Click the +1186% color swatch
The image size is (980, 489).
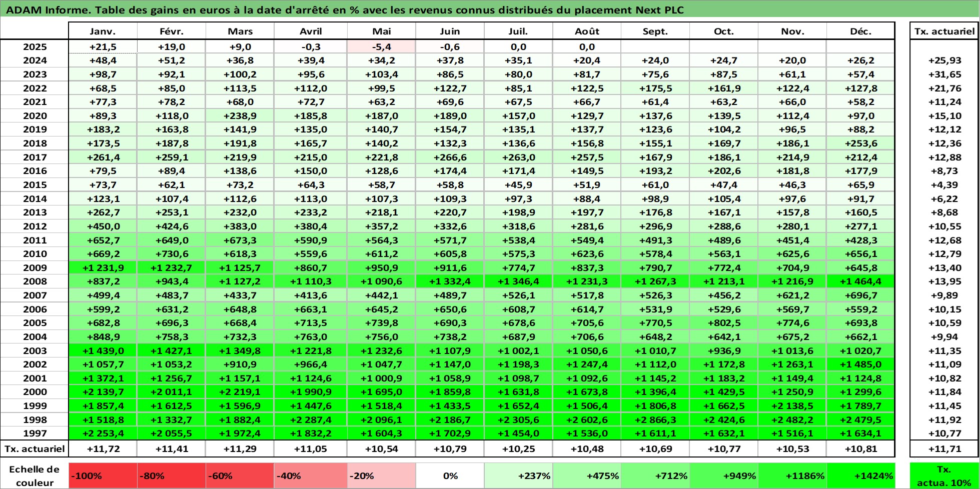pos(792,476)
